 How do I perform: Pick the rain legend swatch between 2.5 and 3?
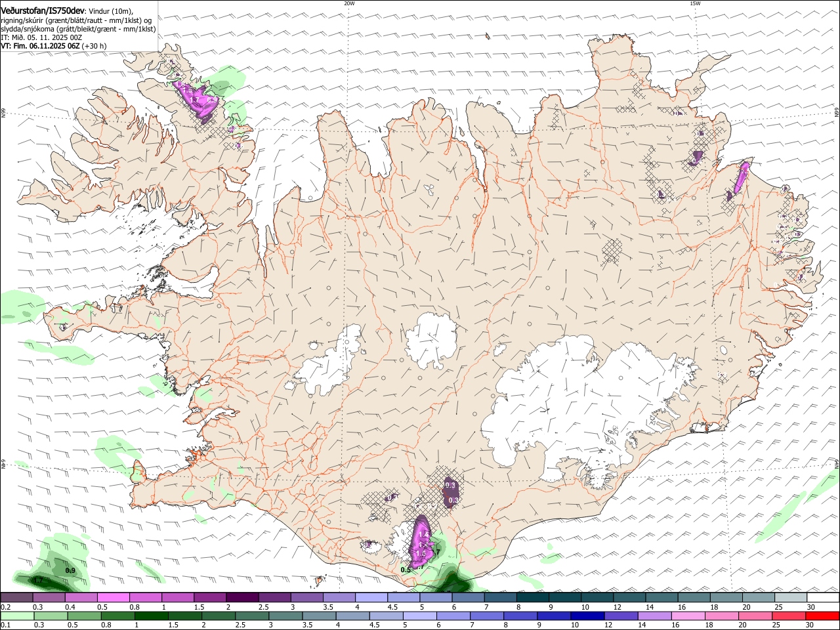[x=252, y=616]
